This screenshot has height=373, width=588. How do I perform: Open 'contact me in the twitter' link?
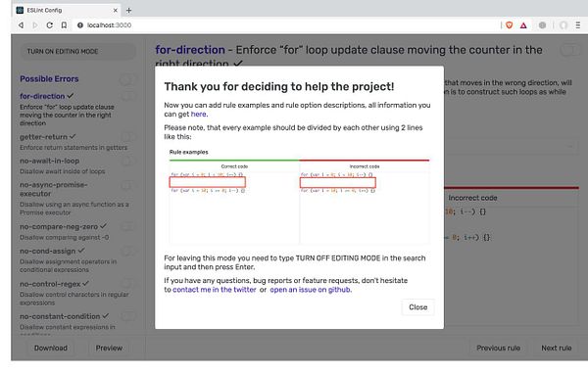tap(214, 290)
